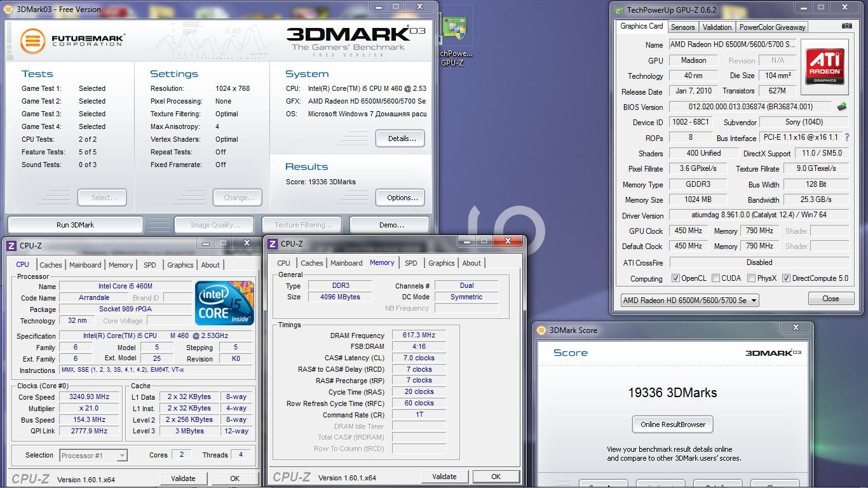The width and height of the screenshot is (868, 488).
Task: Switch to CPU tab in the Memory CPU-Z window
Action: [283, 263]
